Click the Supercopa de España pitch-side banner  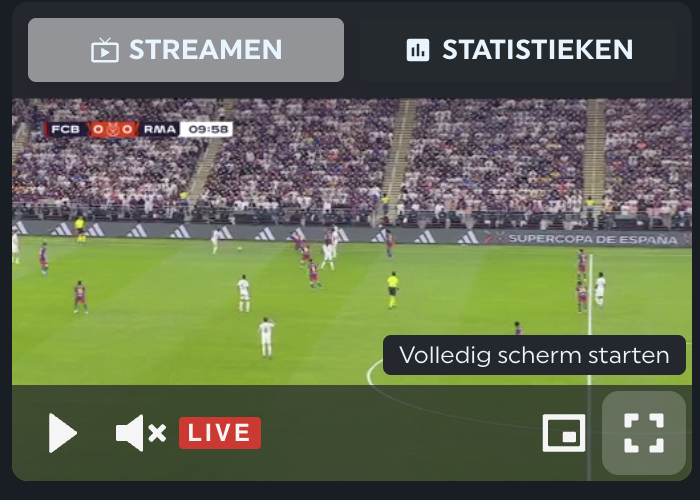click(x=593, y=239)
